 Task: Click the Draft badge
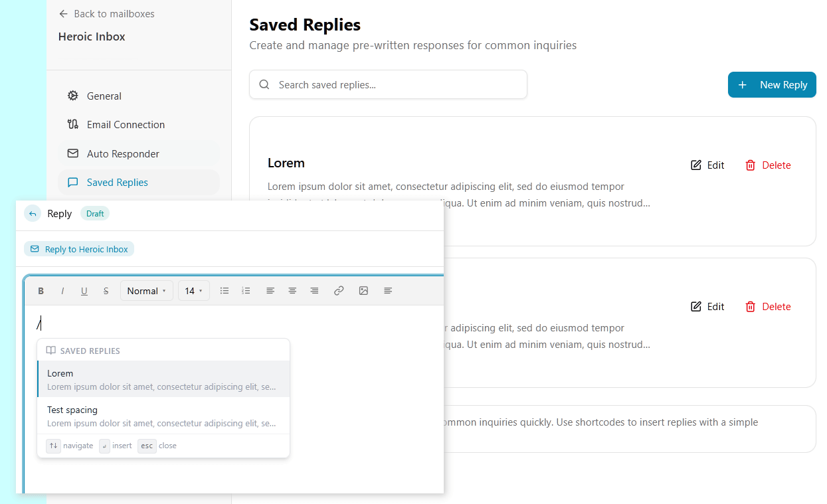coord(95,213)
